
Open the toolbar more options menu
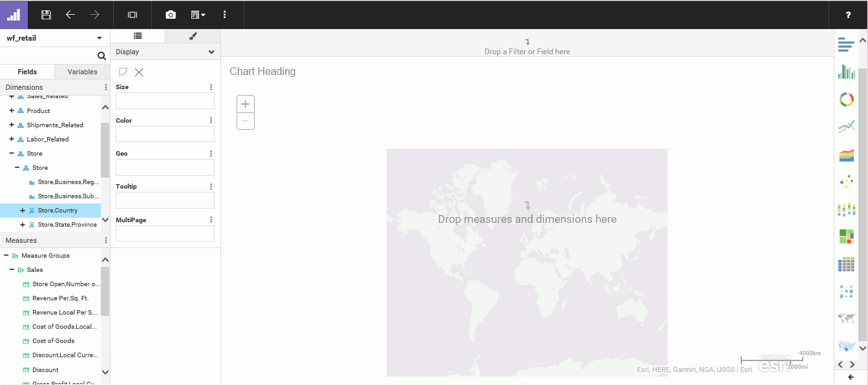pyautogui.click(x=224, y=14)
